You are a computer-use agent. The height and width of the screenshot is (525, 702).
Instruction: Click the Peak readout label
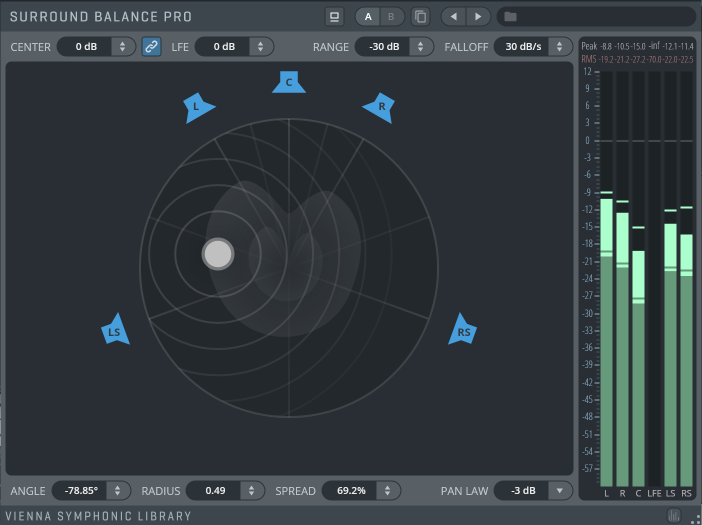589,46
